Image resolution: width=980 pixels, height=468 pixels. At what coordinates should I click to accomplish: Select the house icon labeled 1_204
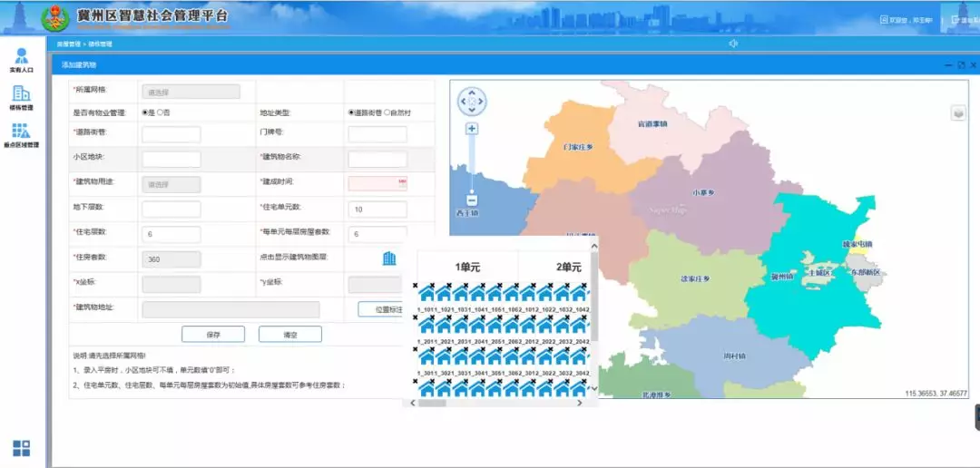tap(477, 326)
